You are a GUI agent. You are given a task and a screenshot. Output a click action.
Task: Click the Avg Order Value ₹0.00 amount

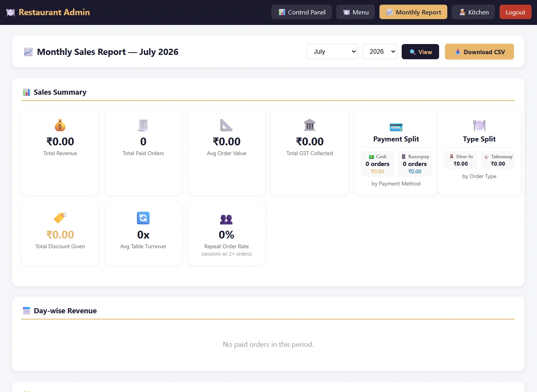tap(227, 141)
